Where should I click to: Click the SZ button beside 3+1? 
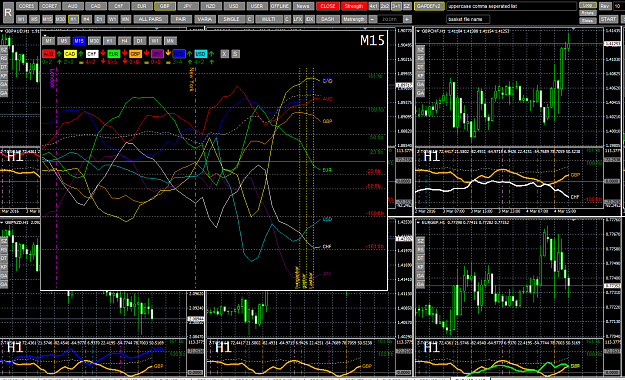(x=407, y=6)
